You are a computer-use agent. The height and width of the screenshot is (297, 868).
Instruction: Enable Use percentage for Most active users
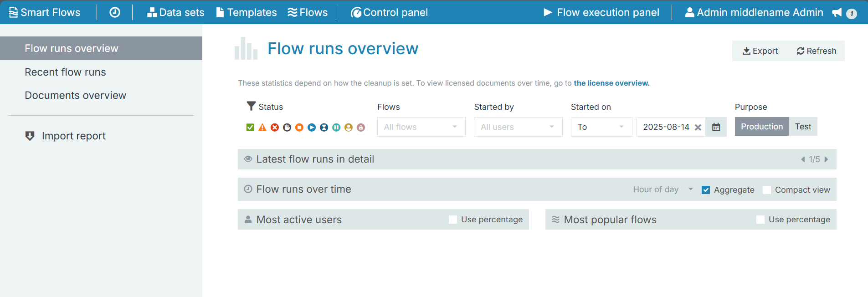(x=453, y=220)
